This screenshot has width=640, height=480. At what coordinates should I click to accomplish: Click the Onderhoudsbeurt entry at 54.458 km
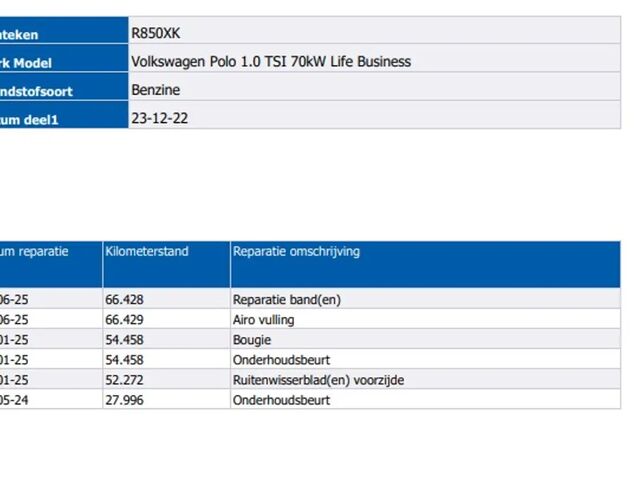[281, 360]
